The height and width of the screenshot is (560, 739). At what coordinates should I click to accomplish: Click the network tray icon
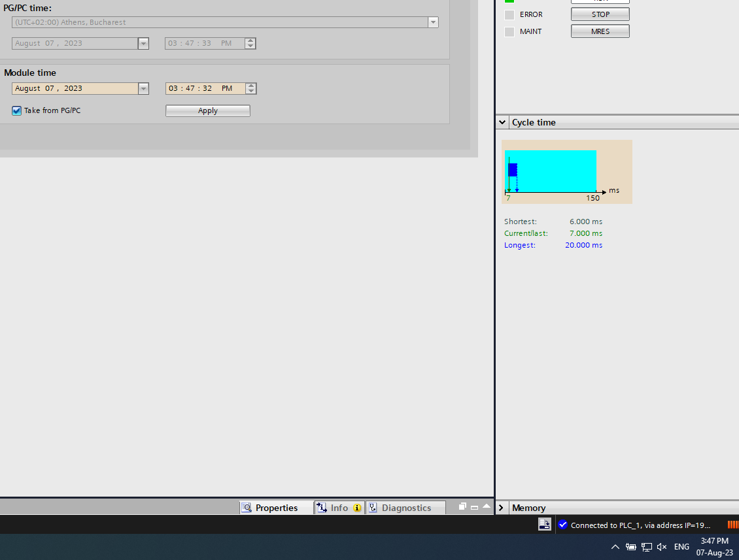click(647, 547)
